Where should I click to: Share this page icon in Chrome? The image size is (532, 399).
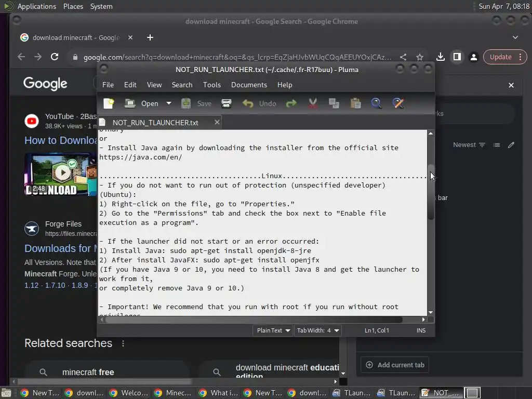[x=403, y=57]
